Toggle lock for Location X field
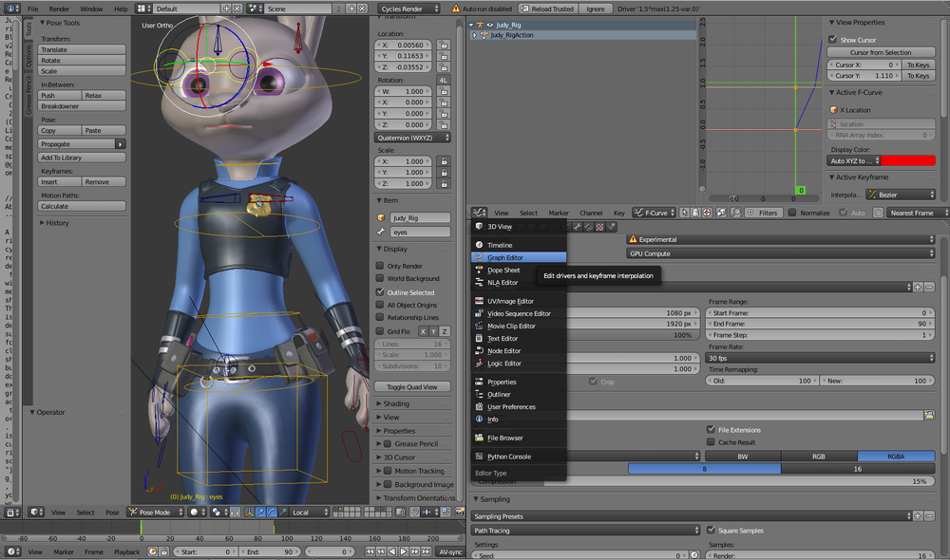Viewport: 950px width, 560px height. pos(444,45)
